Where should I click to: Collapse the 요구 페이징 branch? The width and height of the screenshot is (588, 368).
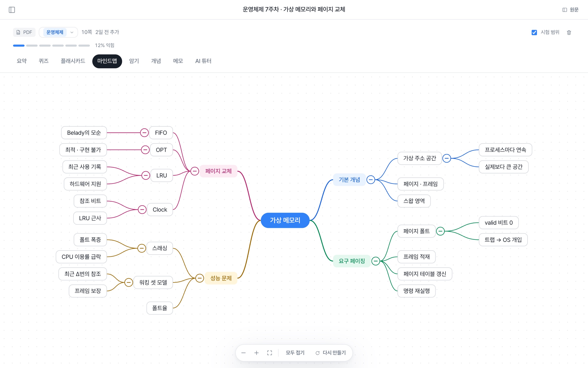(x=376, y=261)
